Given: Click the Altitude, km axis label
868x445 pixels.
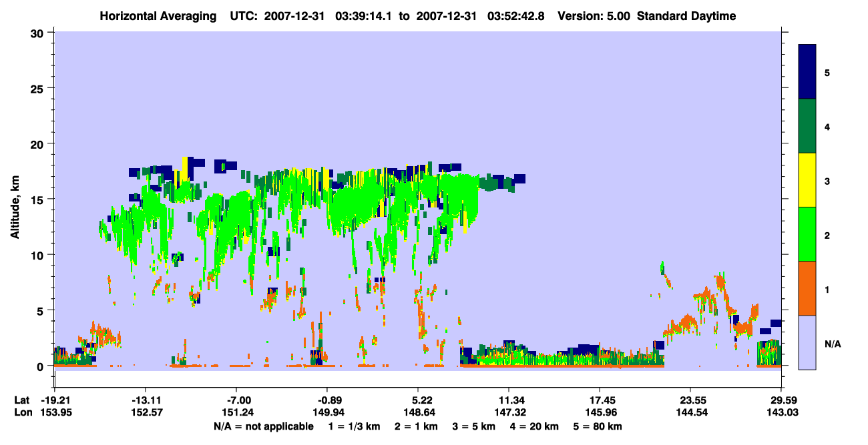Looking at the screenshot, I should coord(15,199).
